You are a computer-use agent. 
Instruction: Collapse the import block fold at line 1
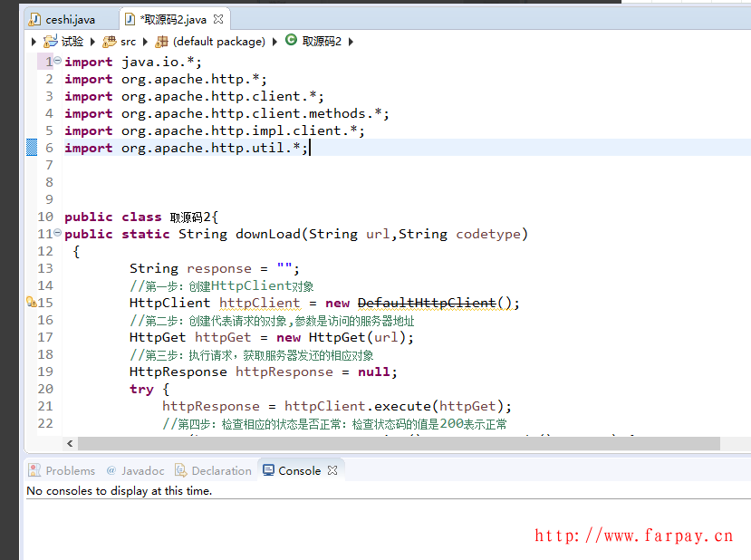[x=58, y=62]
